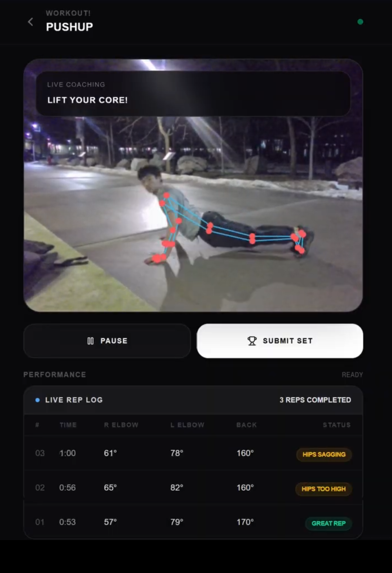Select the HIPS TOO HIGH status badge
392x573 pixels.
click(x=324, y=489)
